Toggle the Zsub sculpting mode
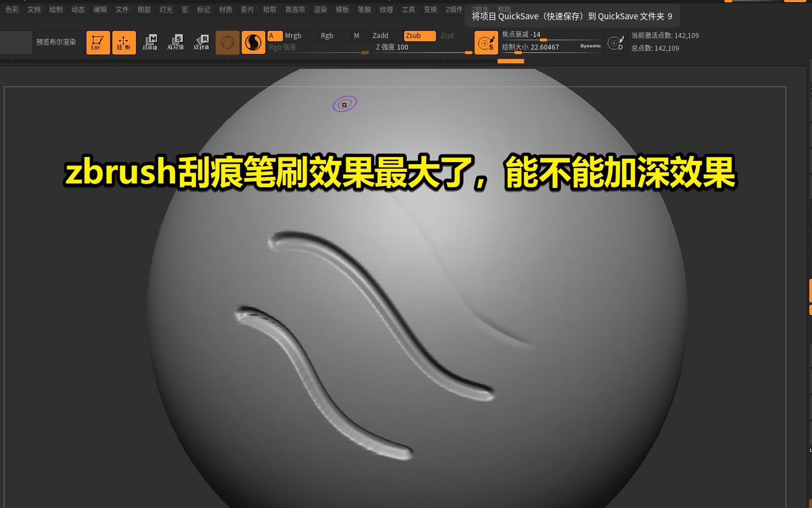 419,35
